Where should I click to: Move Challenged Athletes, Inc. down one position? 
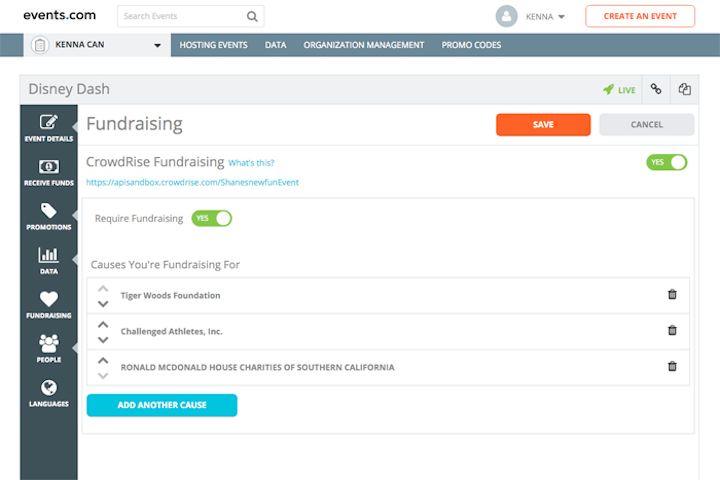click(x=103, y=340)
